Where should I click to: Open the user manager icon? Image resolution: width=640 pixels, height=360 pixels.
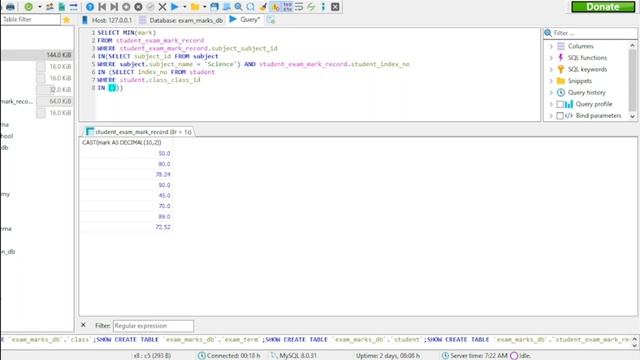click(x=50, y=7)
